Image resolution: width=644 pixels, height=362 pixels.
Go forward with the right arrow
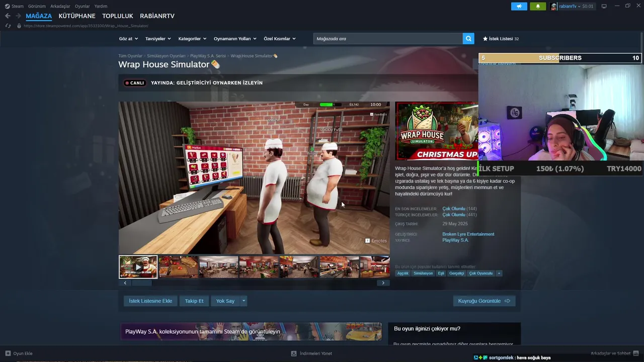(18, 16)
